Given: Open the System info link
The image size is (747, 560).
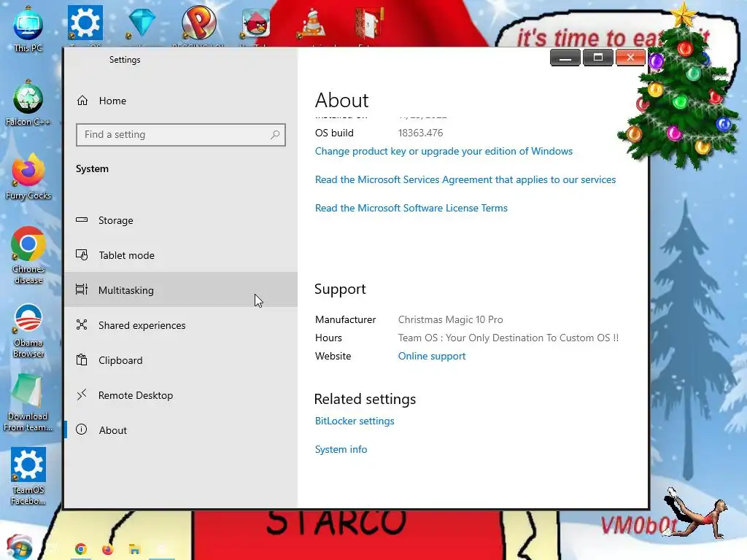Looking at the screenshot, I should tap(341, 449).
